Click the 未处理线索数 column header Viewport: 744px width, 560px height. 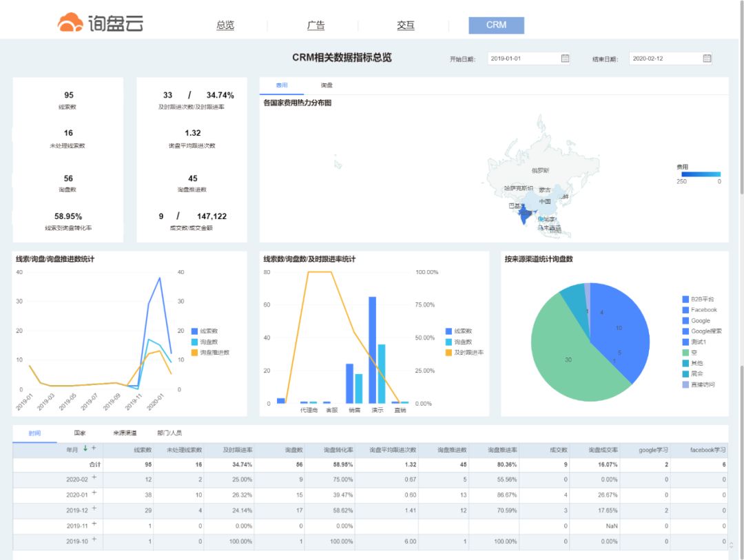[x=185, y=450]
